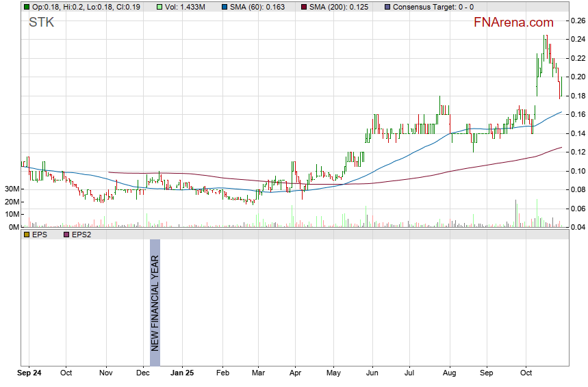Click the 'Jan 25' date axis label
Viewport: 588px width, 387px height.
coord(182,374)
